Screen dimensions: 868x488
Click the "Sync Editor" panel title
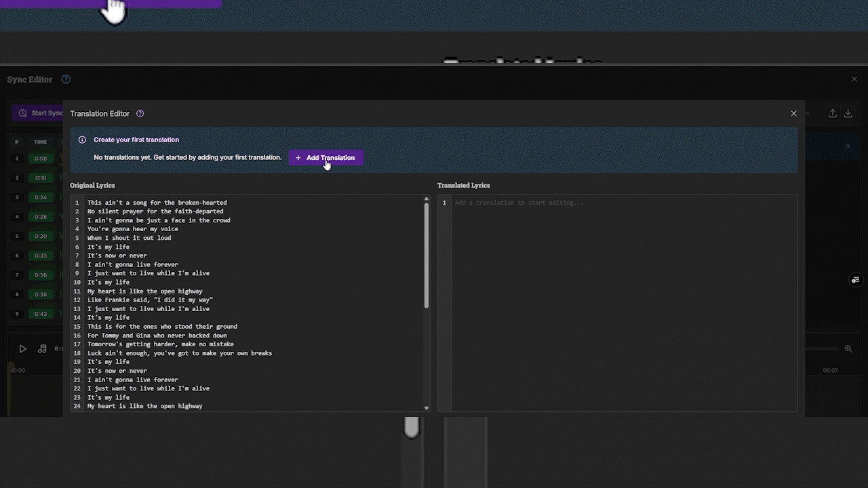(x=30, y=79)
